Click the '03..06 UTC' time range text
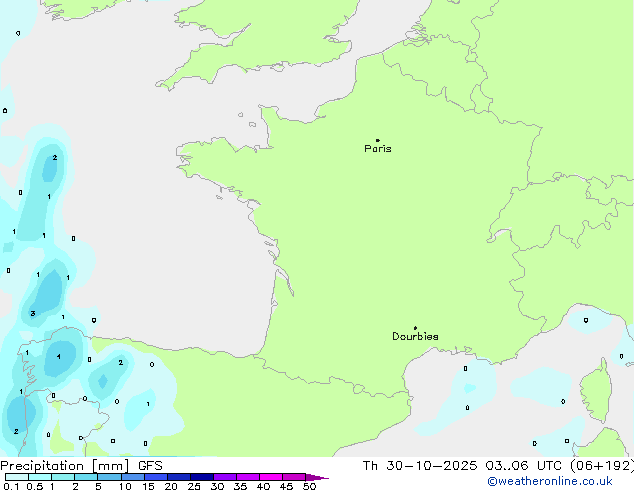Screen dimensions: 634x490 point(523,466)
